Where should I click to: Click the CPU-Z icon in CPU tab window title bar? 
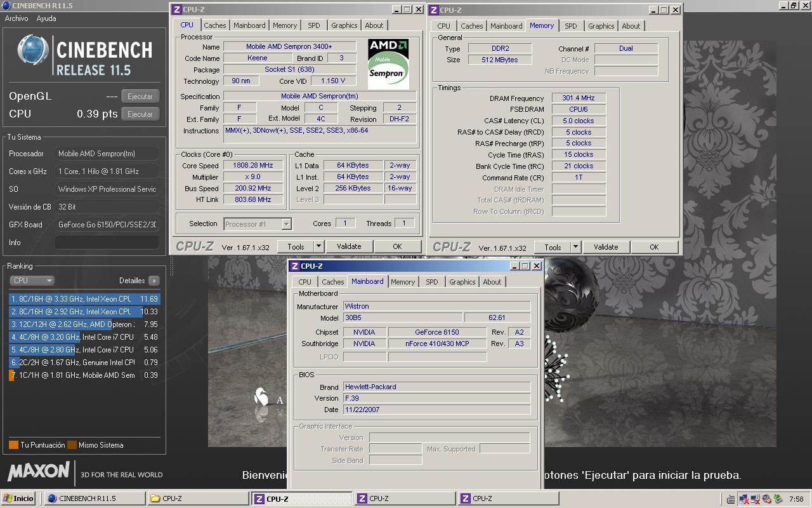pos(177,10)
